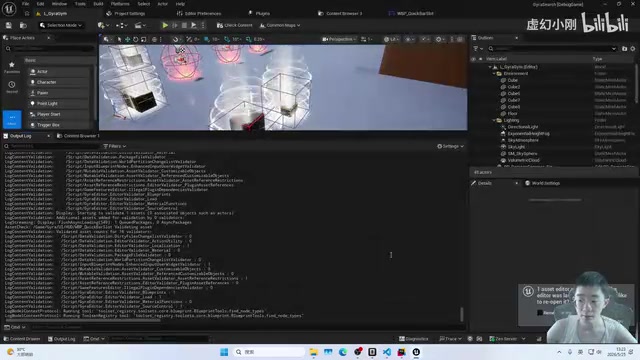The height and width of the screenshot is (360, 640).
Task: Click the Output Log vertical scrollbar
Action: (x=462, y=314)
